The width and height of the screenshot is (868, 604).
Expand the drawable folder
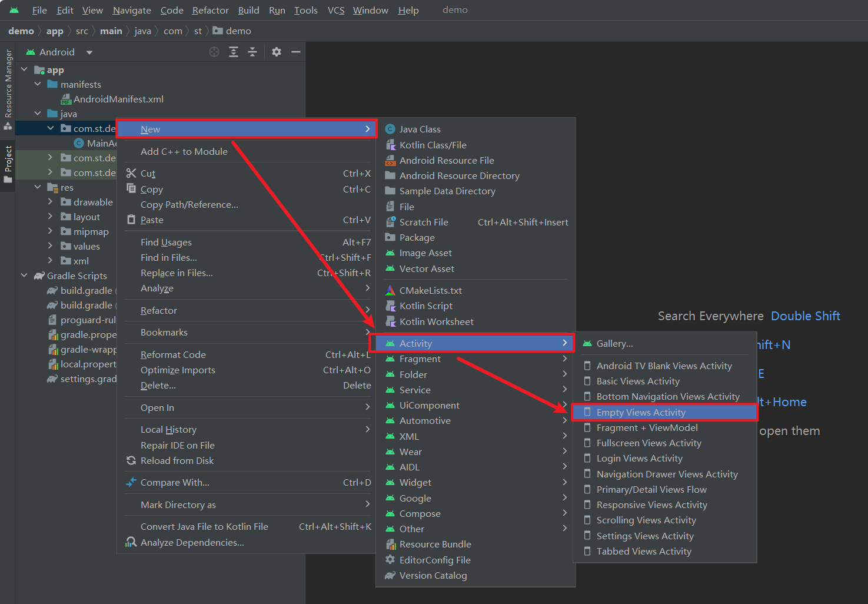[50, 202]
